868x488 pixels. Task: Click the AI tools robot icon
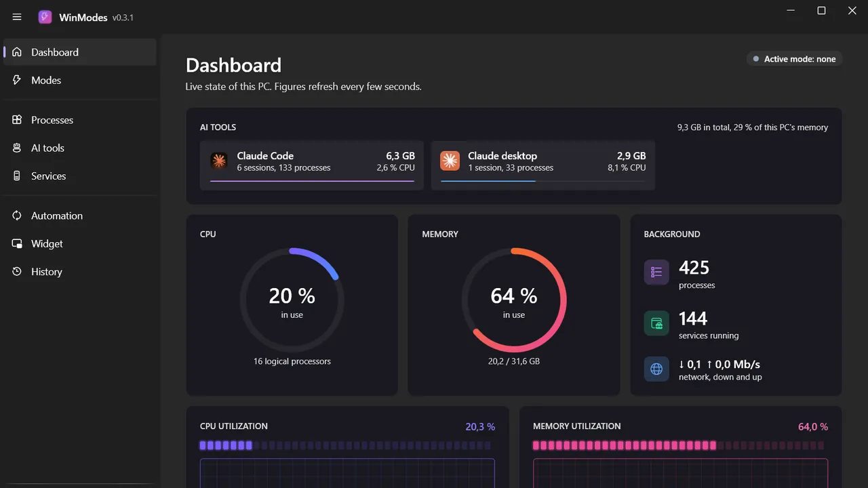tap(17, 148)
